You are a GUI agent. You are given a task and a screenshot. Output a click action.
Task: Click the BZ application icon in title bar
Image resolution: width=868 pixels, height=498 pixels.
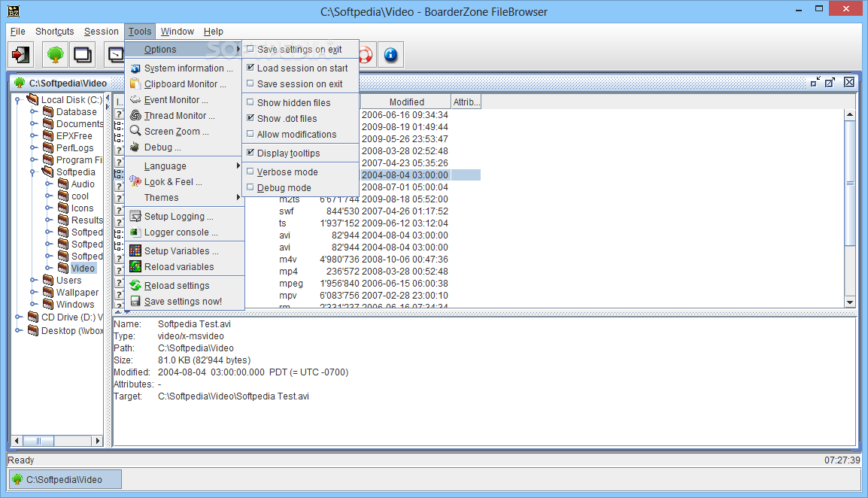coord(14,11)
